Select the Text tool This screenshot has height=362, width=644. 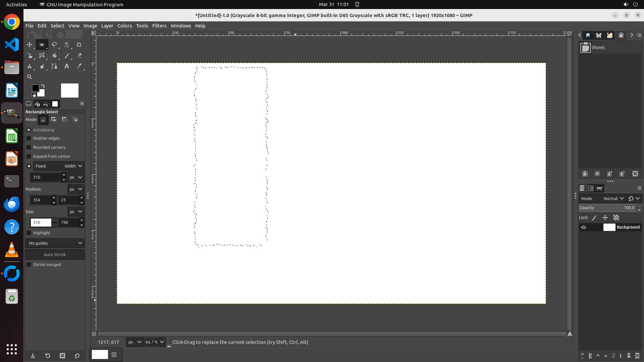point(67,66)
